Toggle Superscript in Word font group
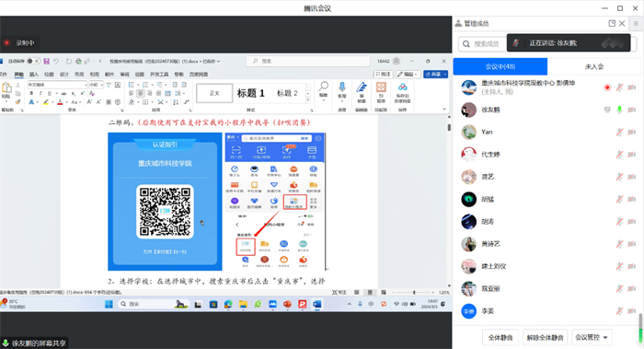Viewport: 644px width, 349px height. click(x=82, y=93)
